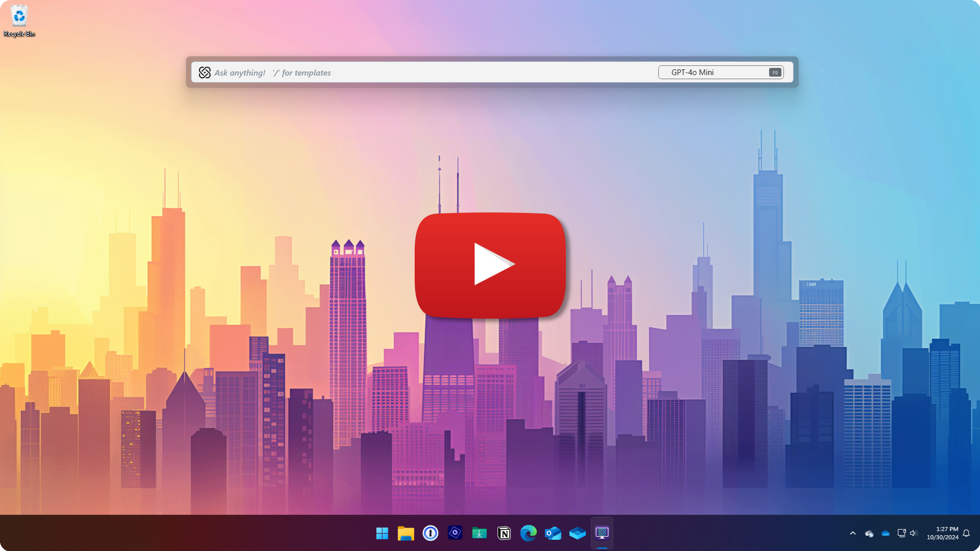Open 1Password from the taskbar
The width and height of the screenshot is (980, 551).
(431, 533)
